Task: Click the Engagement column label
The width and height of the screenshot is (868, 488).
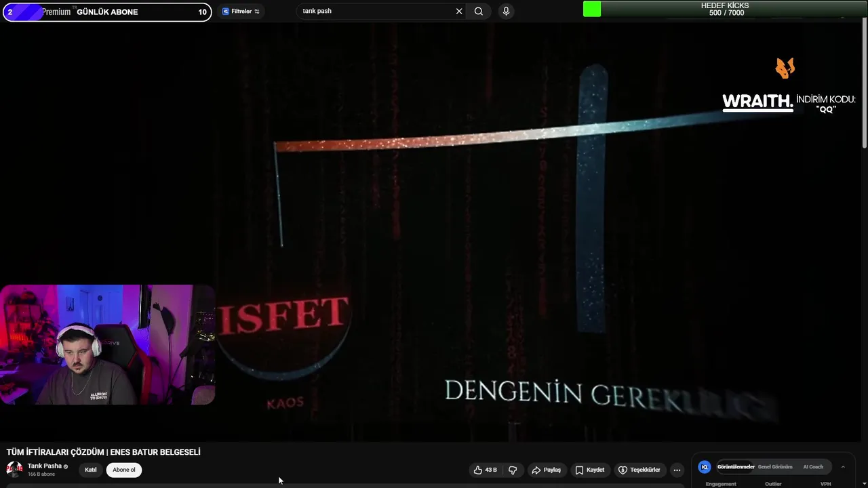Action: point(721,484)
